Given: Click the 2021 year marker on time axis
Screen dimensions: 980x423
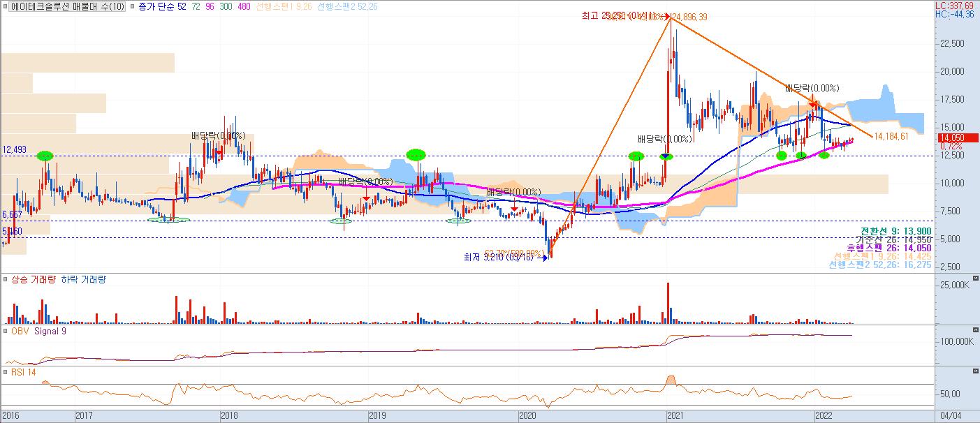Looking at the screenshot, I should 675,415.
